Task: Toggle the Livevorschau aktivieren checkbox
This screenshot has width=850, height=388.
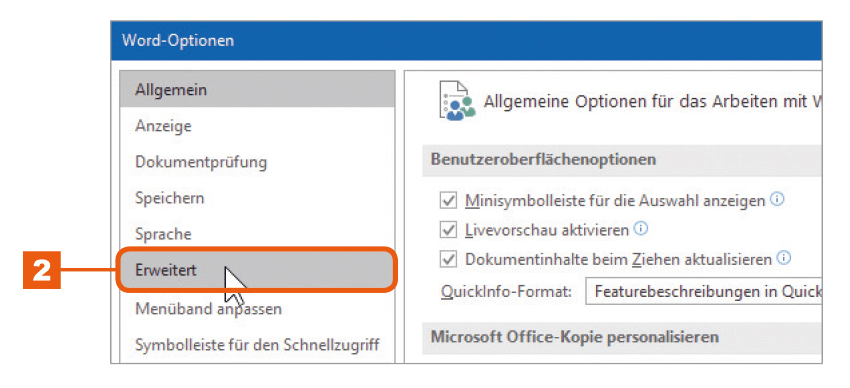Action: pyautogui.click(x=448, y=230)
